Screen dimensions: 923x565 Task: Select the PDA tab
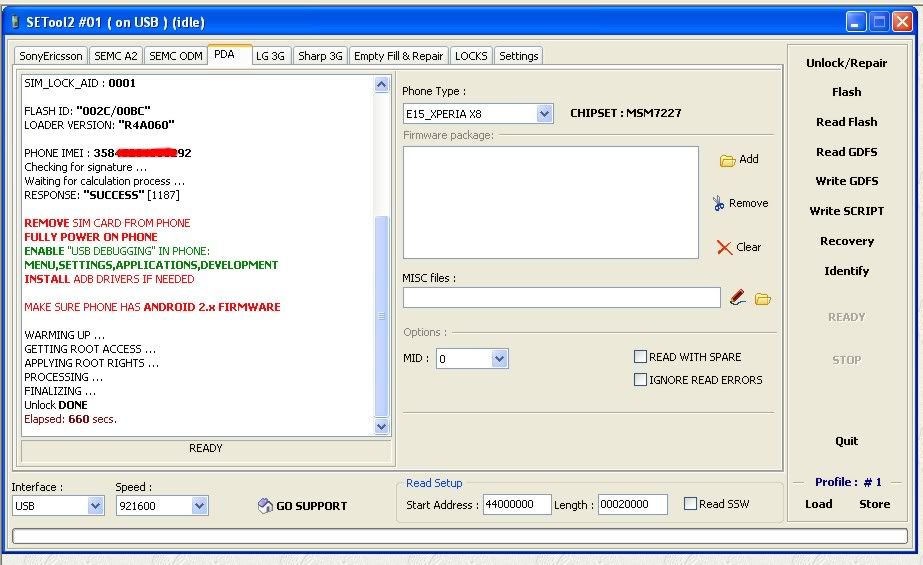tap(230, 54)
